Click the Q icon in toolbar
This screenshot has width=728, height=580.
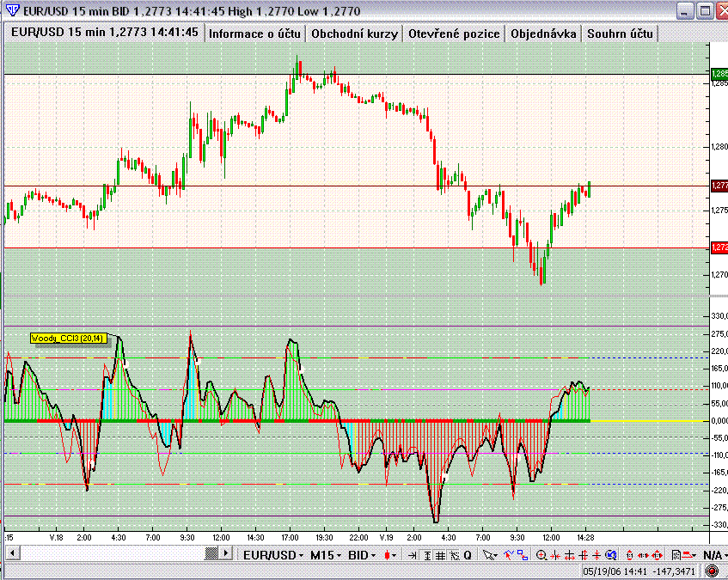pyautogui.click(x=468, y=555)
